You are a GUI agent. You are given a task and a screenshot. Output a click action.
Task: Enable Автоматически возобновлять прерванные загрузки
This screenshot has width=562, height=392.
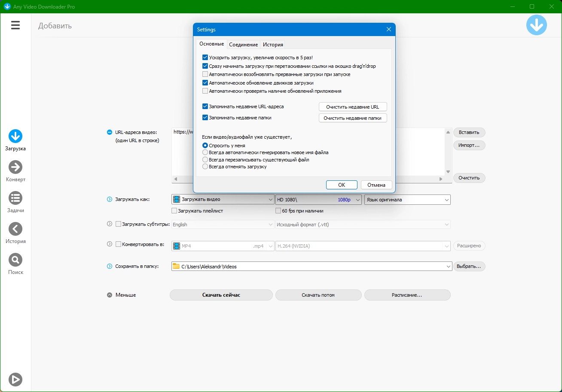coord(205,74)
